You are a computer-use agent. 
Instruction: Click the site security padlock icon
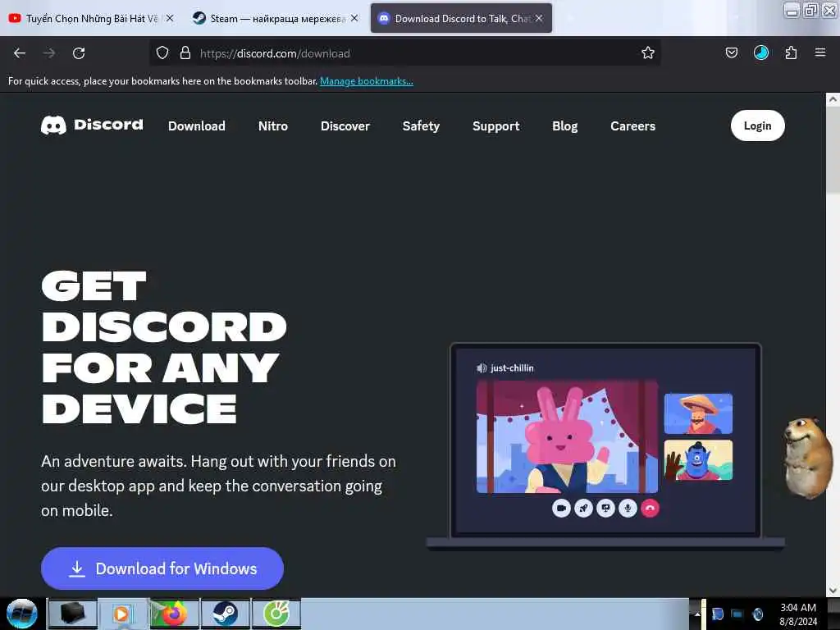(185, 52)
